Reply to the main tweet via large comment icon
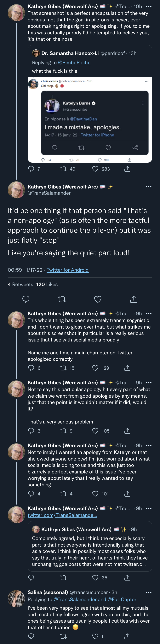The width and height of the screenshot is (160, 644). click(26, 299)
